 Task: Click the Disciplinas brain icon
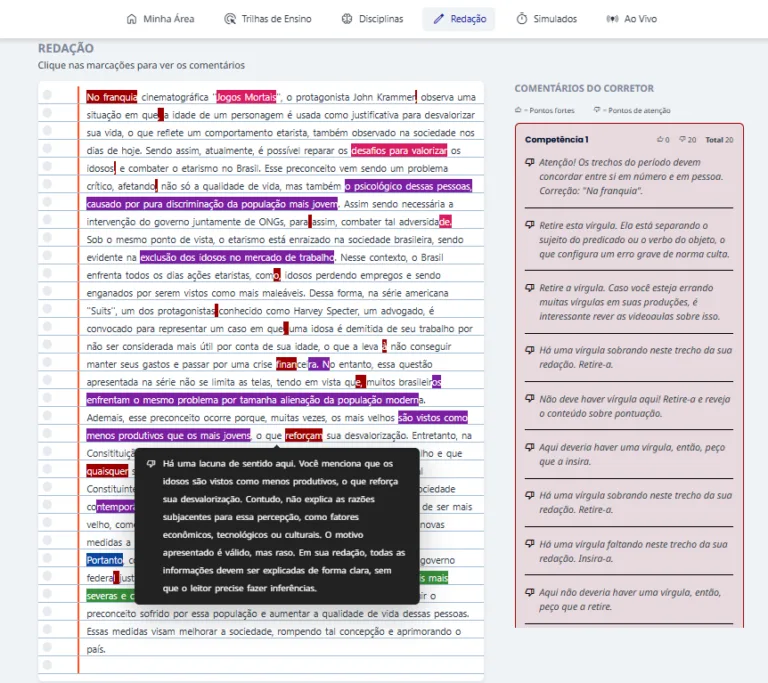[347, 19]
